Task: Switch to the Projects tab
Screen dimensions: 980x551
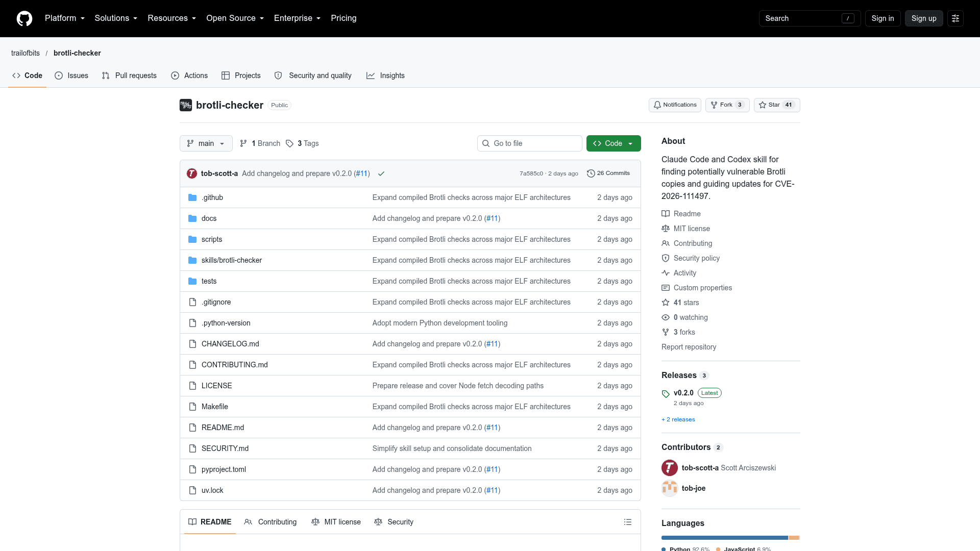Action: 241,76
